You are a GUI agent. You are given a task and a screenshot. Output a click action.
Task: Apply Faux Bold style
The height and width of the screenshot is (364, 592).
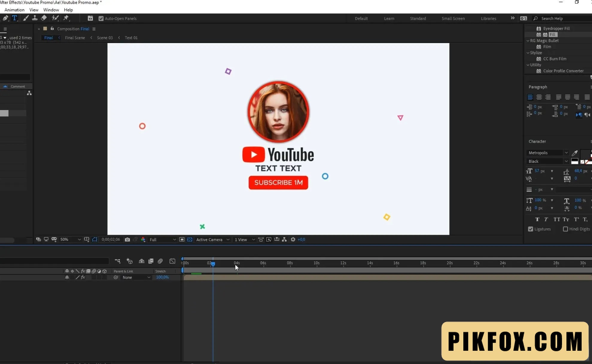point(537,220)
